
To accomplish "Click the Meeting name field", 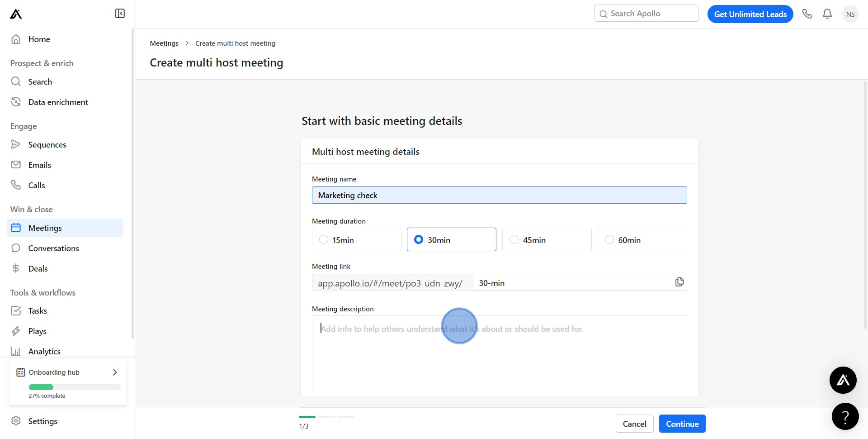I will click(x=499, y=195).
